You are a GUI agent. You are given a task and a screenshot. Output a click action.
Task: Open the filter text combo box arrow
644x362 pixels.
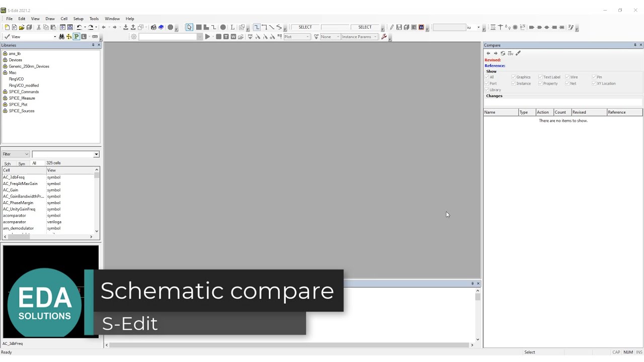click(96, 154)
